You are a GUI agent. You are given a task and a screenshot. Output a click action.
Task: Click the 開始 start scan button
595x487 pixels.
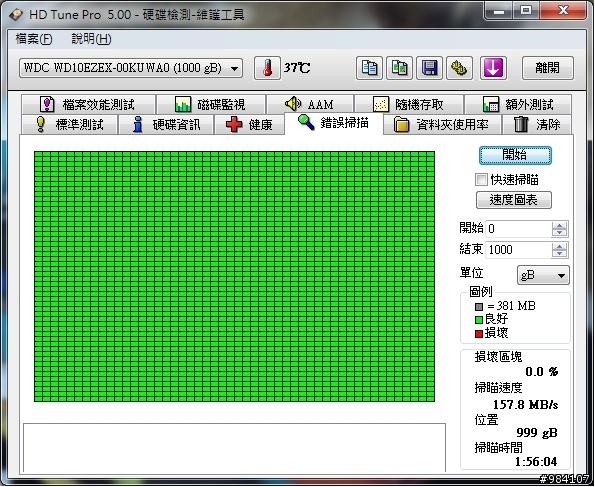pos(515,155)
